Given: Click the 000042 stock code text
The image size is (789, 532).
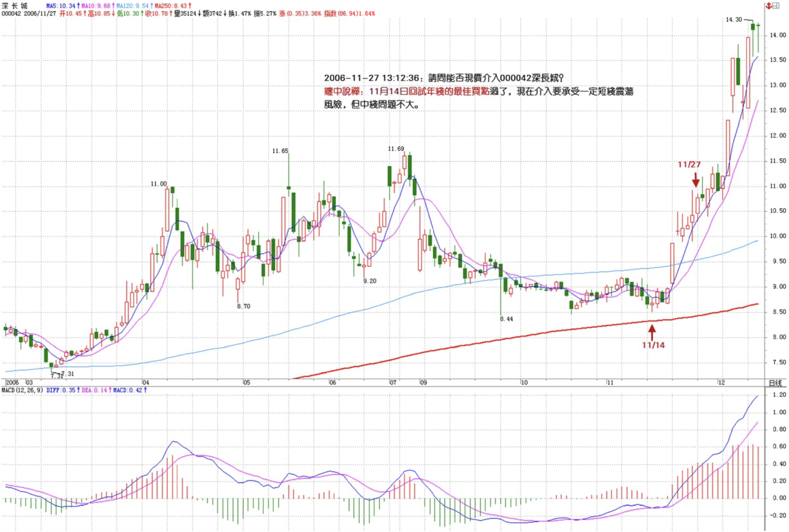Looking at the screenshot, I should click(11, 14).
